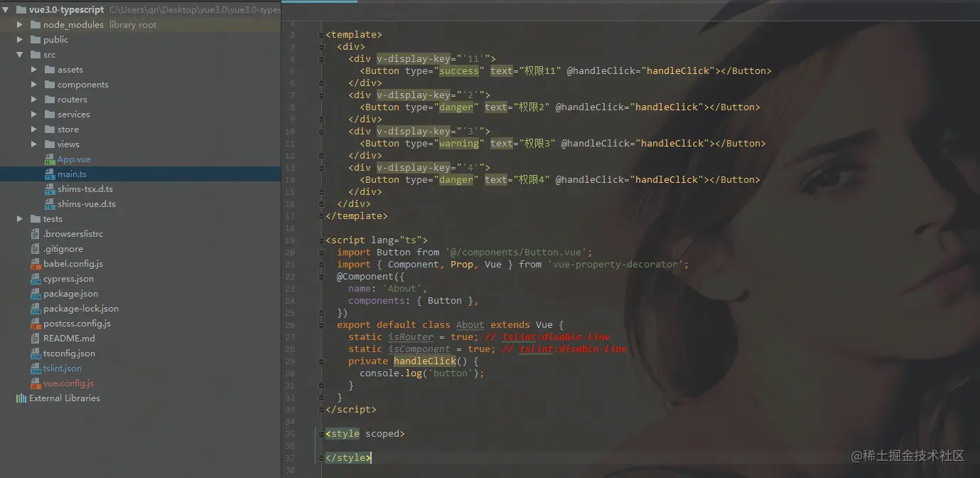This screenshot has width=980, height=478.
Task: Click the closing </script> tag
Action: coord(350,410)
